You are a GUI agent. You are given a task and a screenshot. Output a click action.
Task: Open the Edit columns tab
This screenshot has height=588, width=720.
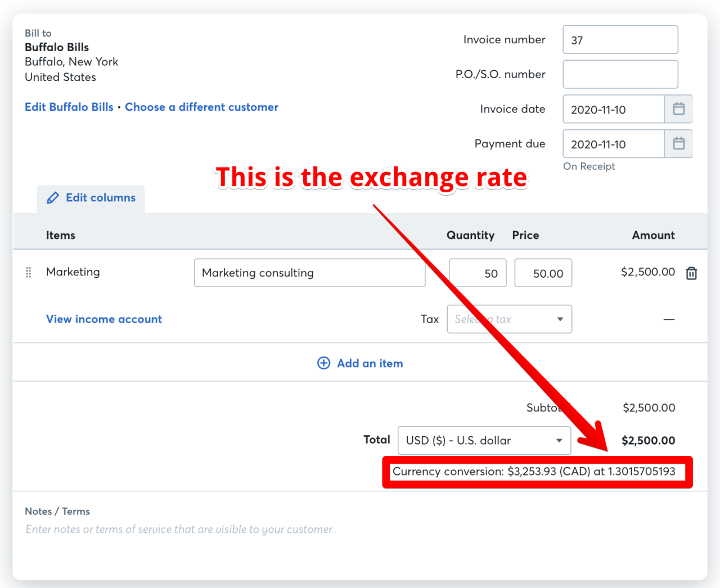pos(91,198)
